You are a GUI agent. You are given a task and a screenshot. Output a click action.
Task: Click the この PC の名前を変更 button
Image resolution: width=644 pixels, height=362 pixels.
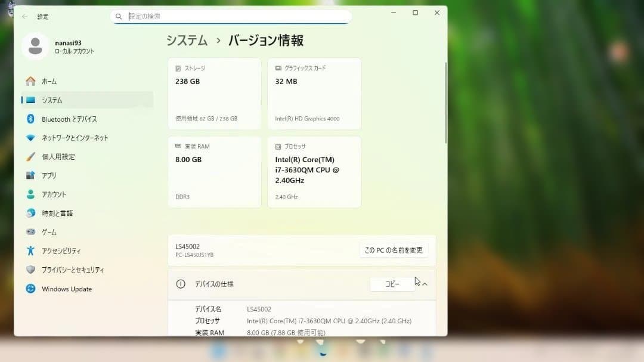point(393,249)
